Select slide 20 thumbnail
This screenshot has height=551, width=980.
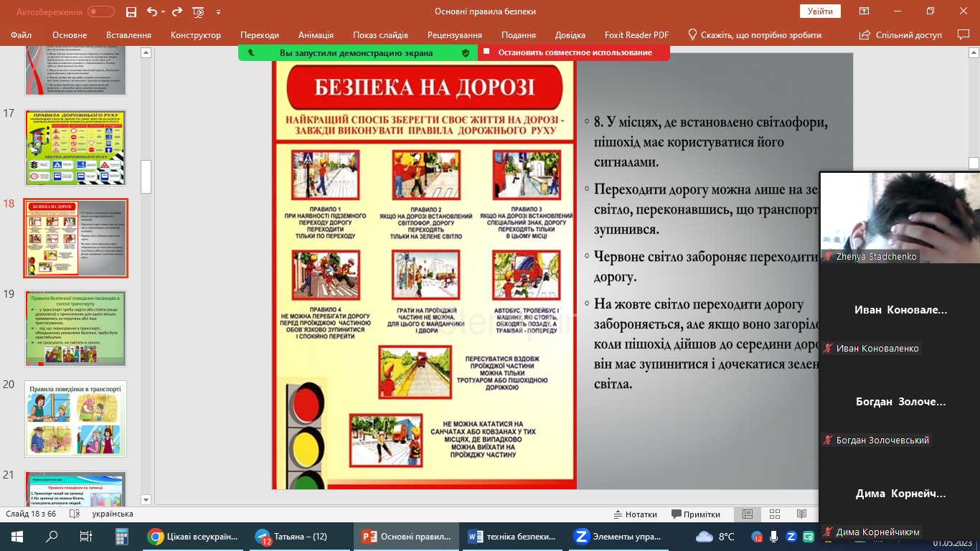click(x=76, y=419)
